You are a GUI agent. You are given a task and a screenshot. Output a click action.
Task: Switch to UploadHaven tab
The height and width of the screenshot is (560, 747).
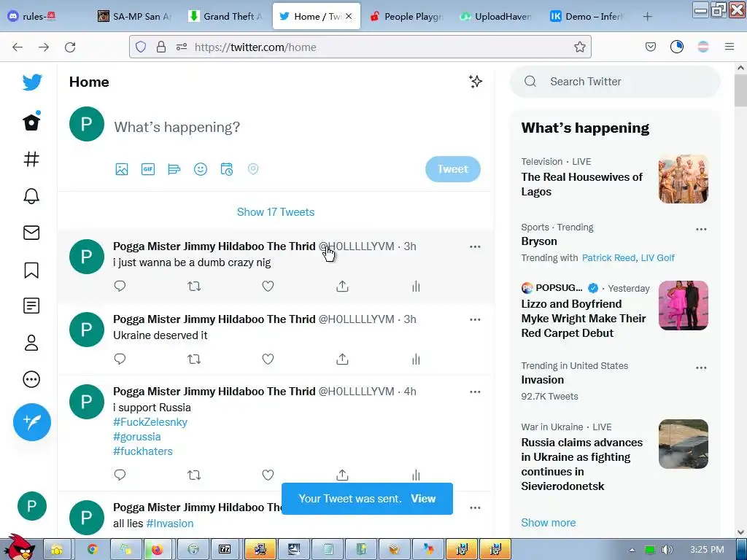click(x=496, y=16)
